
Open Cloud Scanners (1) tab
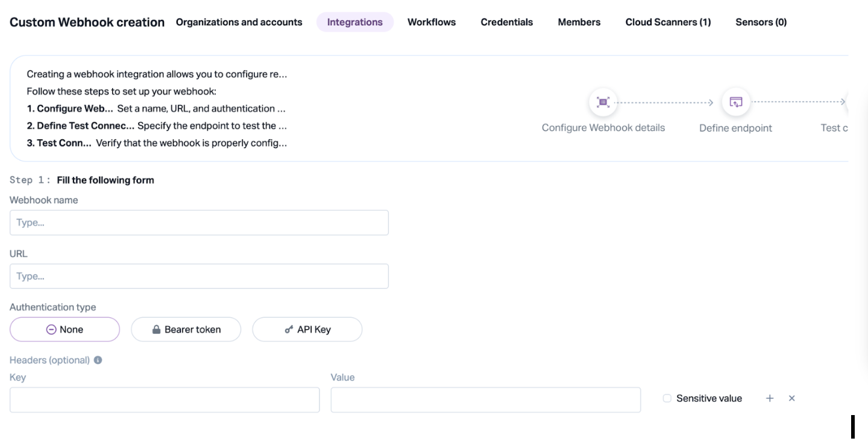coord(668,22)
